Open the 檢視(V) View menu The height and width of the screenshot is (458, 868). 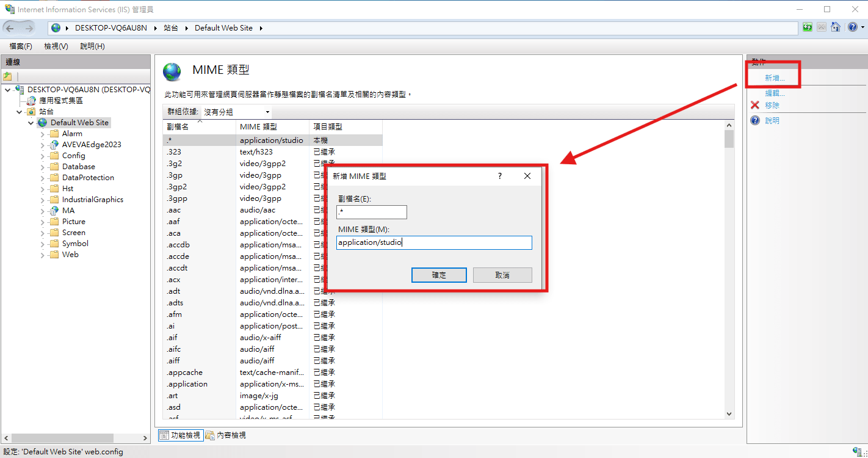point(56,46)
